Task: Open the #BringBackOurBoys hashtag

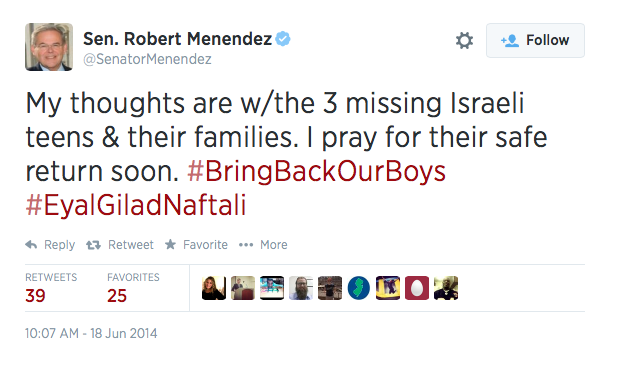Action: [x=317, y=172]
